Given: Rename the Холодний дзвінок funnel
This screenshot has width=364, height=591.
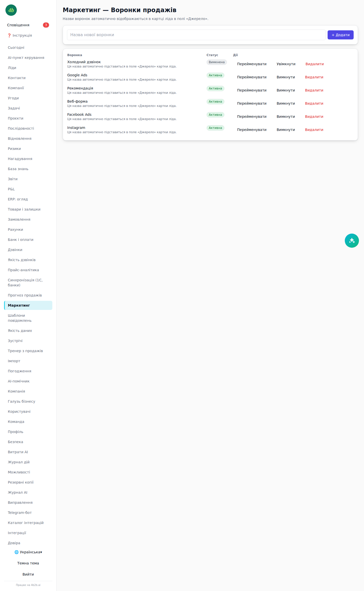Looking at the screenshot, I should click(x=252, y=64).
